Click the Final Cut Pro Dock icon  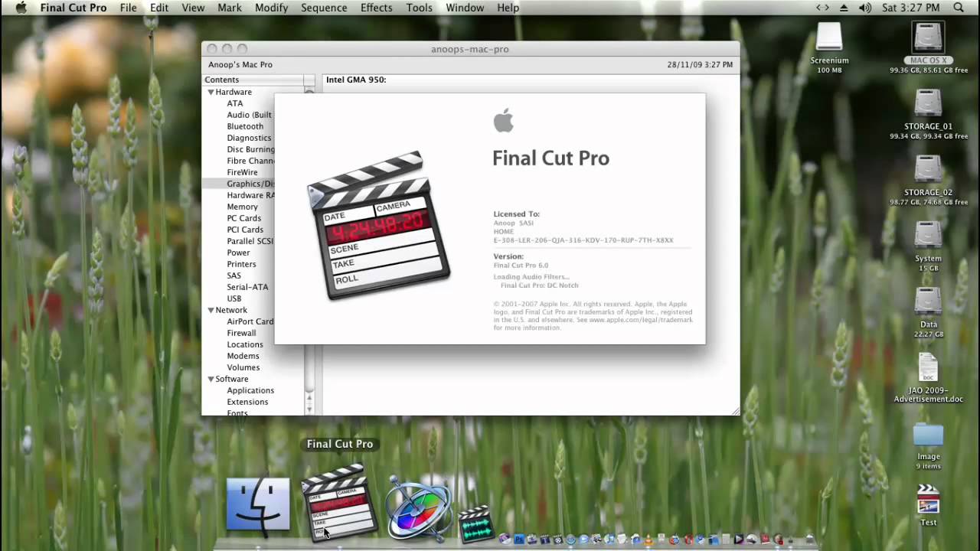(x=340, y=501)
